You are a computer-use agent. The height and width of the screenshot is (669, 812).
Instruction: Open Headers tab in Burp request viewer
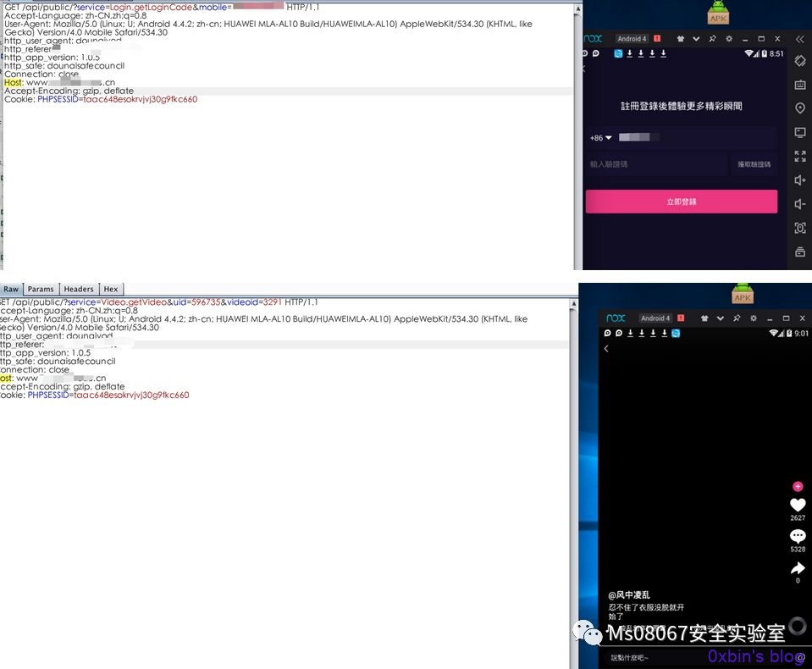tap(79, 289)
